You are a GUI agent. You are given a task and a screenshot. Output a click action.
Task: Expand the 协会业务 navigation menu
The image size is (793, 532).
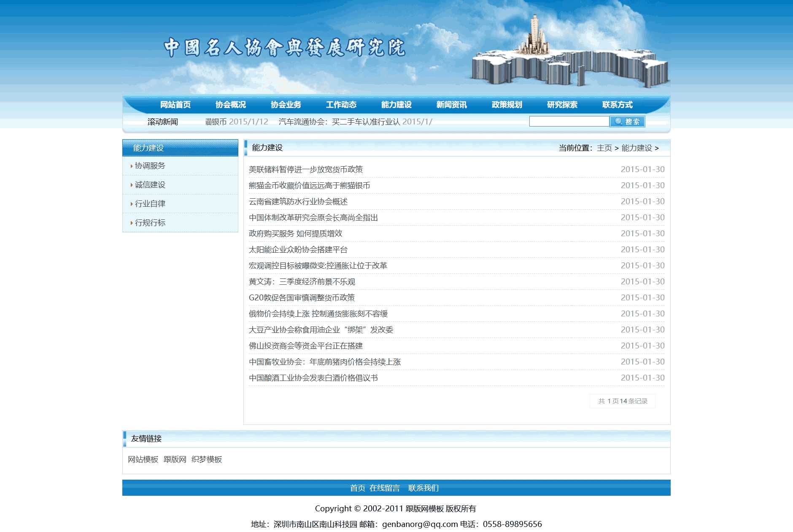(286, 105)
